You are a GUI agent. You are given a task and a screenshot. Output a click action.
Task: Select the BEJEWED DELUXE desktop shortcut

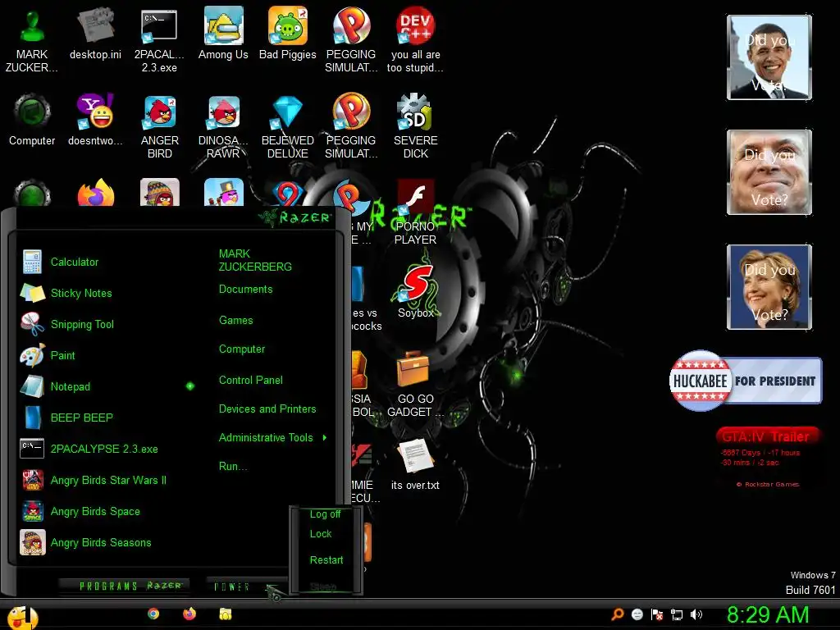[x=288, y=126]
